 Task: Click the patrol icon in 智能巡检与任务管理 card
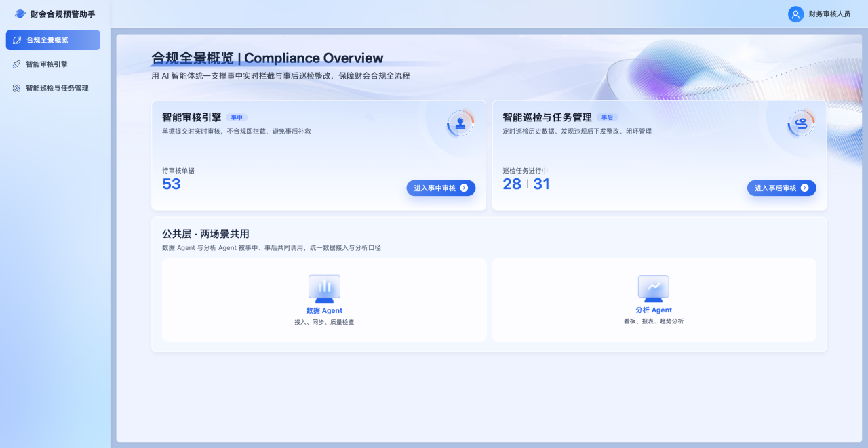[x=801, y=123]
